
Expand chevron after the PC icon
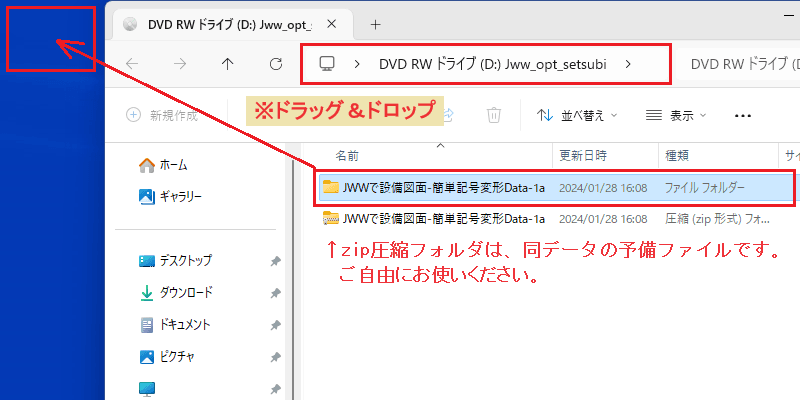tap(357, 64)
